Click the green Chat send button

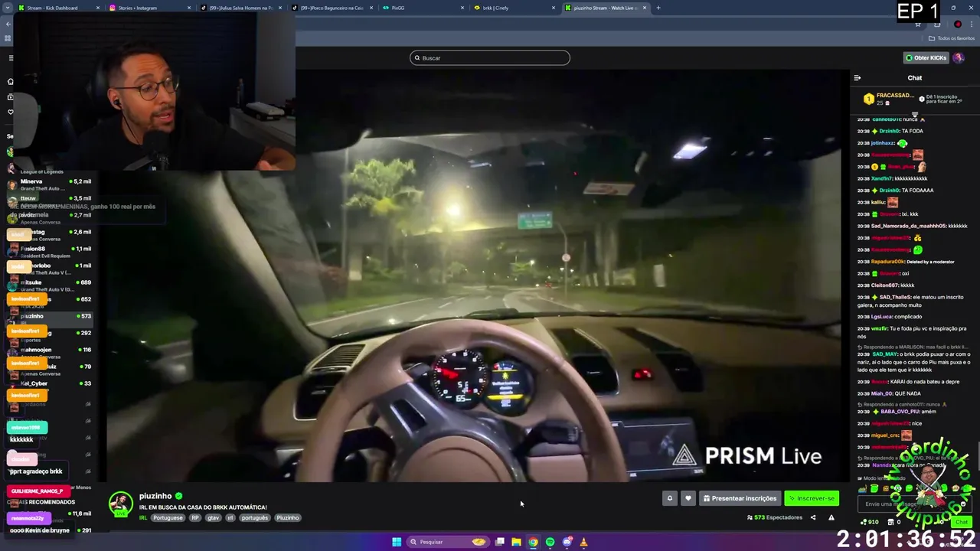[962, 522]
